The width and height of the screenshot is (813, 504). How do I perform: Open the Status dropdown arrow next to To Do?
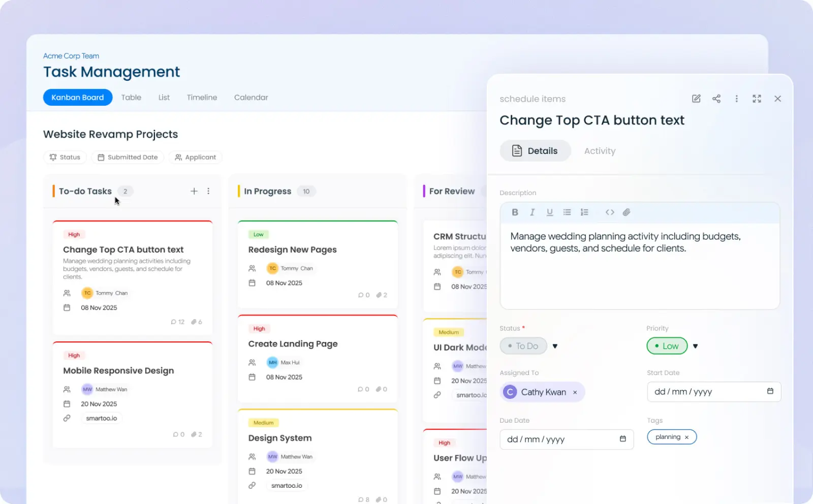coord(555,346)
